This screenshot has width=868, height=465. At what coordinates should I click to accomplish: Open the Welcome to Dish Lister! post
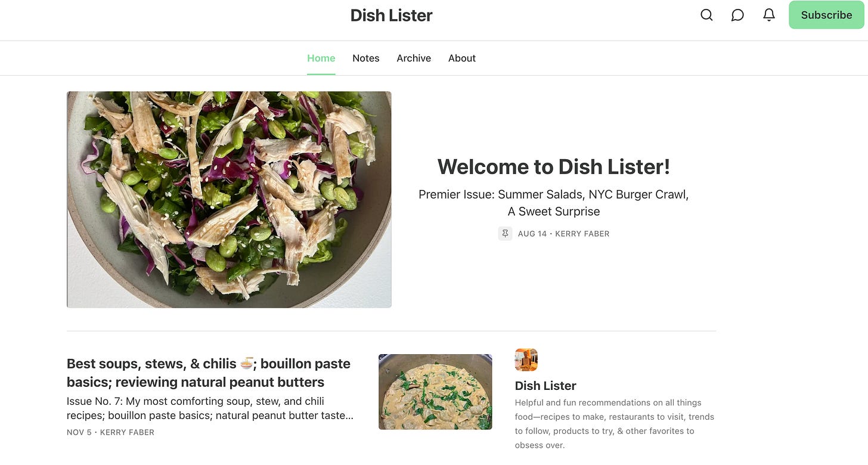pos(554,167)
